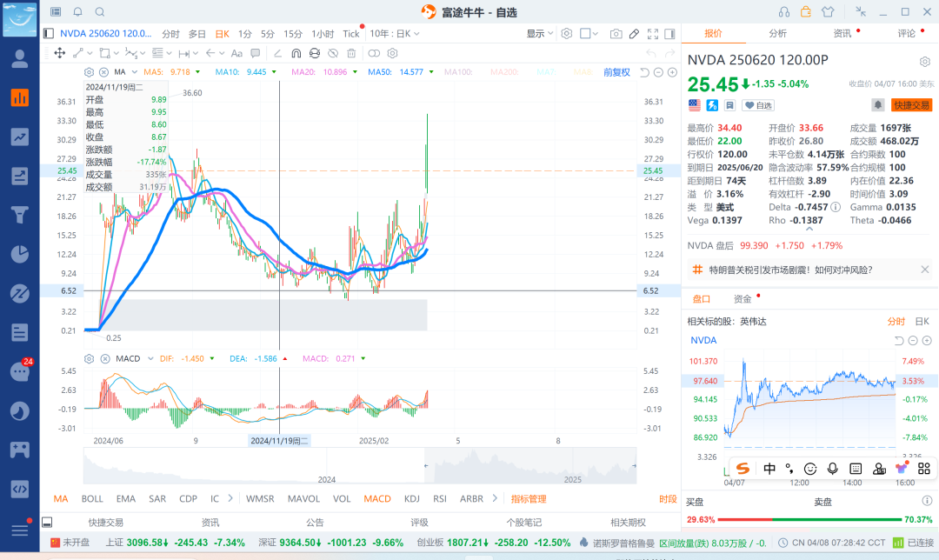
Task: Open the quote panel settings gear
Action: click(x=924, y=62)
